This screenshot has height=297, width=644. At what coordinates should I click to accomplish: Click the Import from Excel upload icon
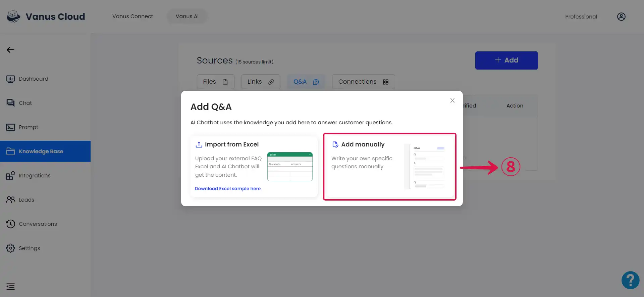pyautogui.click(x=199, y=144)
